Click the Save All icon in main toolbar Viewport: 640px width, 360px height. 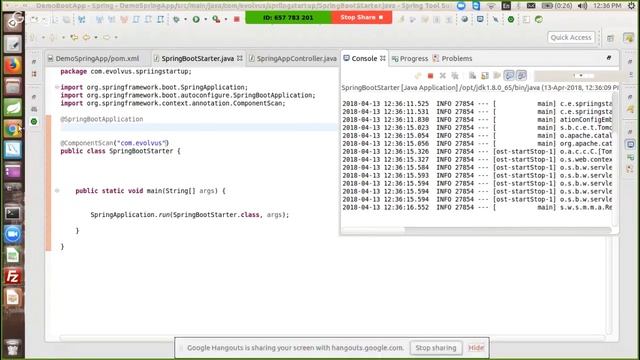[66, 19]
